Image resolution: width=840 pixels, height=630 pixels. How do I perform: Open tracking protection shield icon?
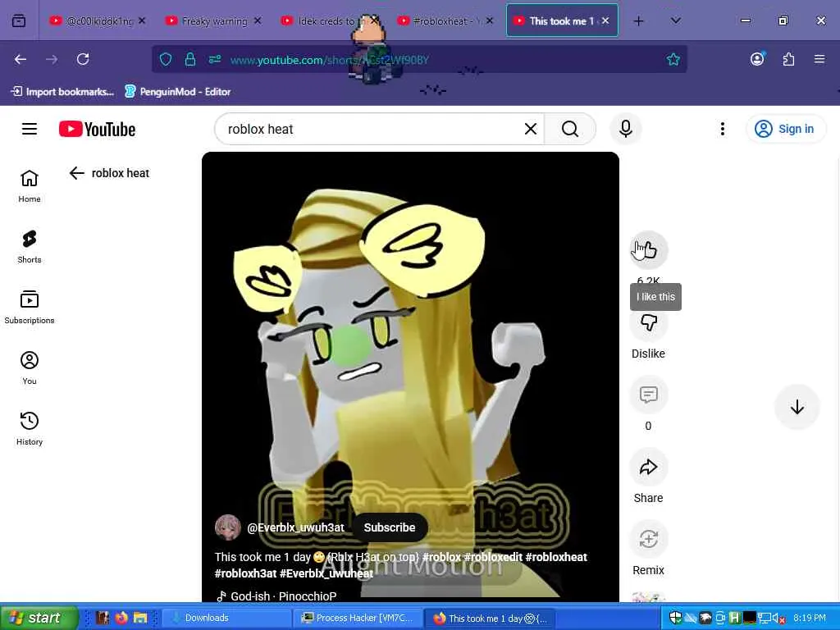pos(166,59)
